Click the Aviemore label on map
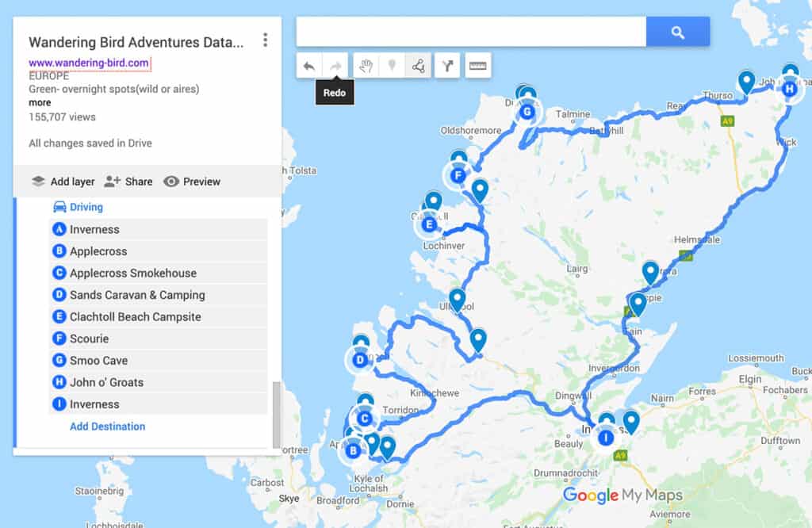Viewport: 812px width, 528px height. click(669, 515)
